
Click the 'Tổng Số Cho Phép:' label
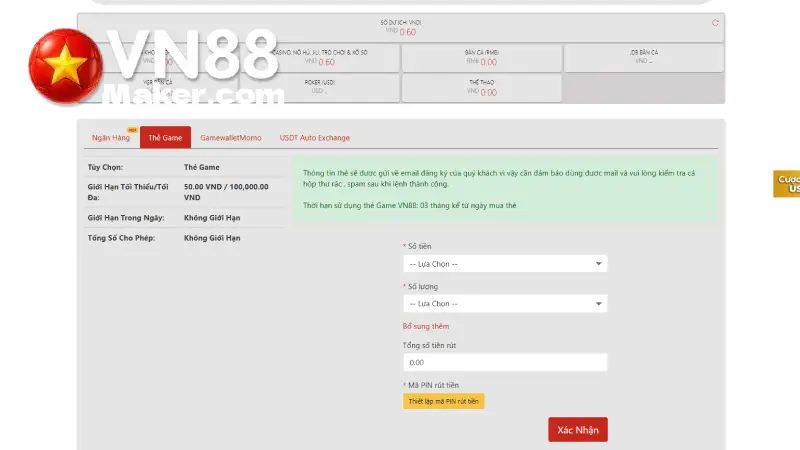click(x=121, y=238)
